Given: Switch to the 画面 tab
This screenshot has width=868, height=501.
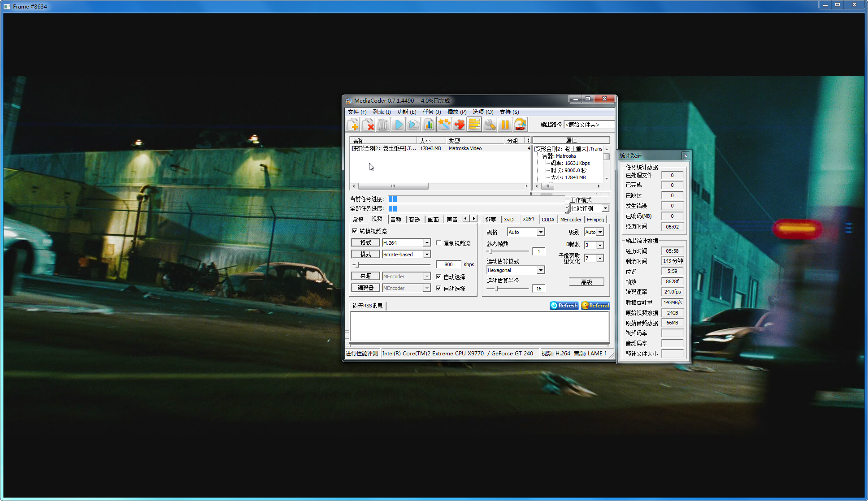Looking at the screenshot, I should coord(434,220).
